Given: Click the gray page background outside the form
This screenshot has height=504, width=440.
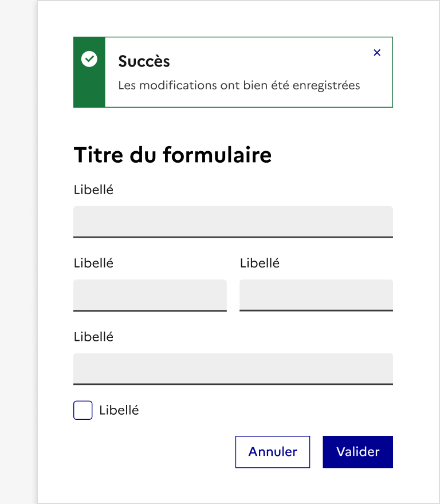Looking at the screenshot, I should (17, 252).
